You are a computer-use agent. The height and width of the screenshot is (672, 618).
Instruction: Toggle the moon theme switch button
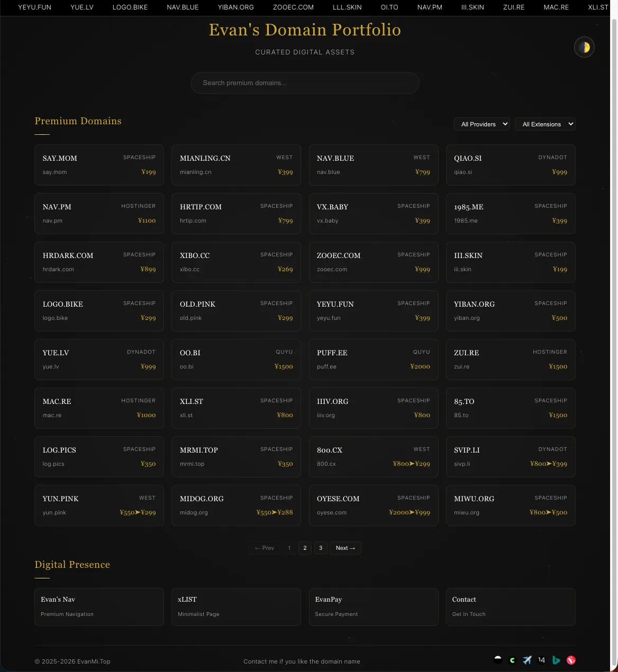tap(584, 48)
